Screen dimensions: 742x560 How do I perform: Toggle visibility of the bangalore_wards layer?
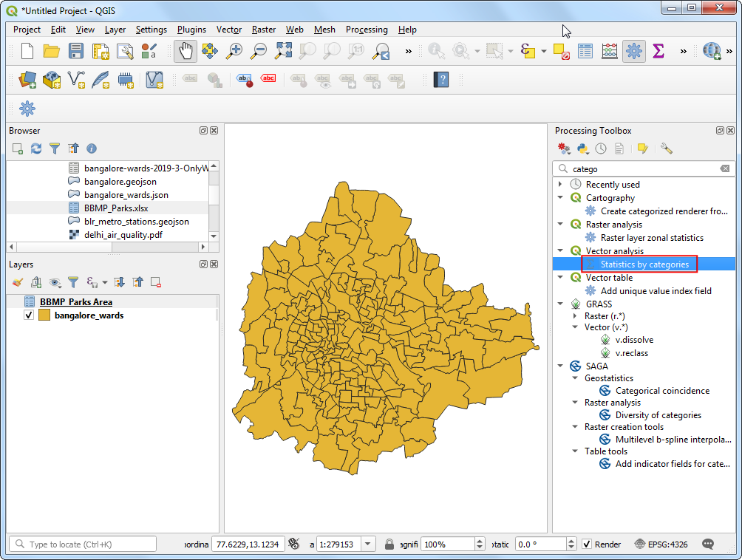click(27, 314)
